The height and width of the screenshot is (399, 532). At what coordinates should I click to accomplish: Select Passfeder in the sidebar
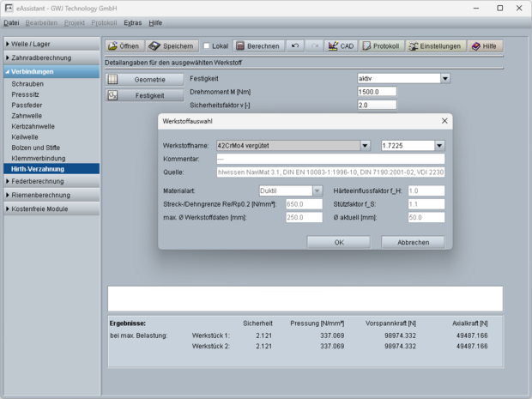click(x=28, y=106)
